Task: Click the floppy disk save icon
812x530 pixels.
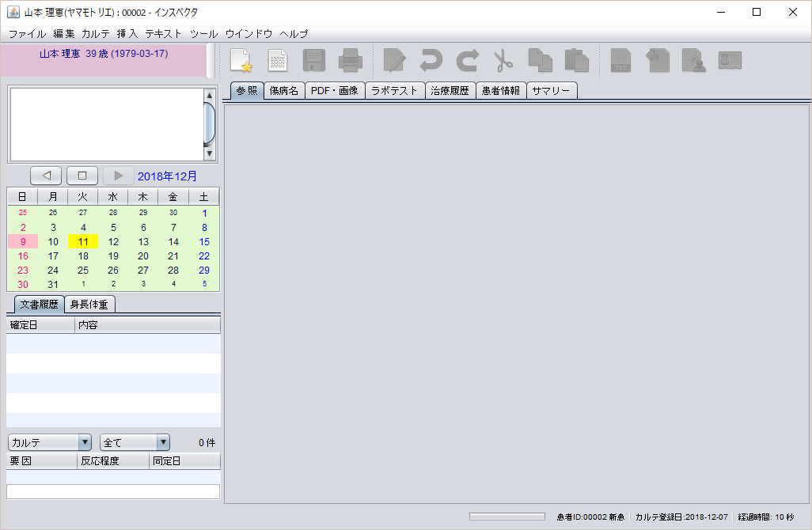Action: (314, 61)
